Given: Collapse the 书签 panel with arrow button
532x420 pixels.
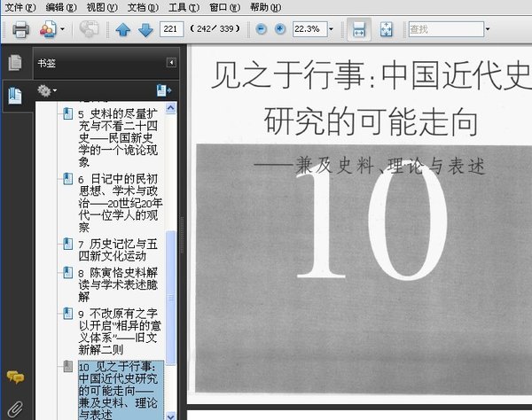Looking at the screenshot, I should click(x=171, y=63).
